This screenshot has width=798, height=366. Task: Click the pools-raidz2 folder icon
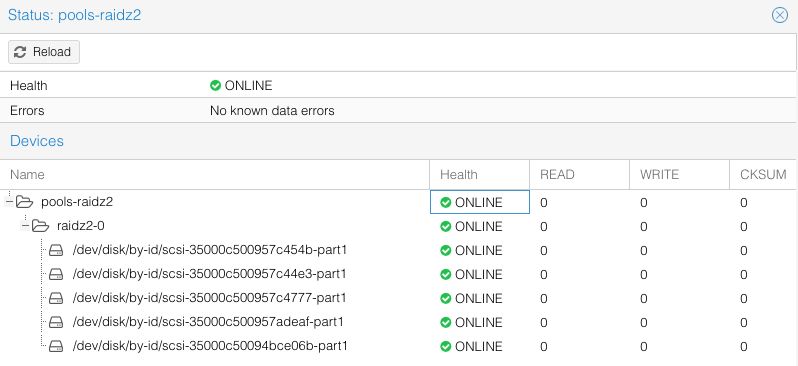[24, 202]
